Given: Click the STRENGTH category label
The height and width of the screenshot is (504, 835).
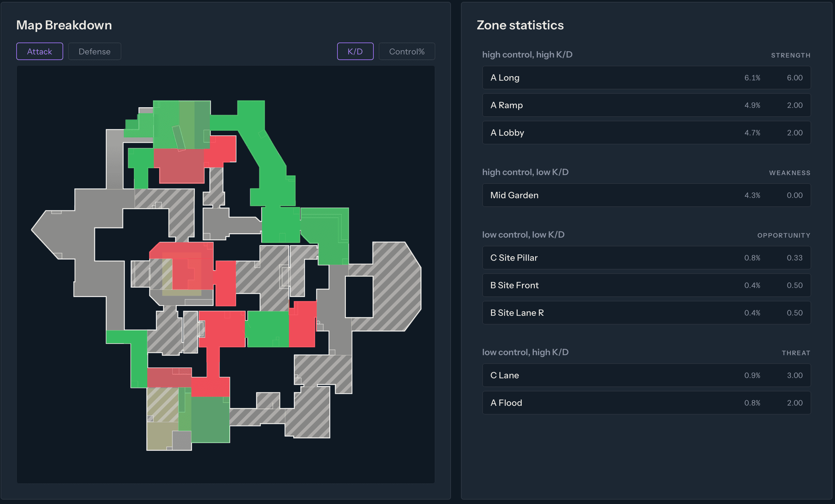Looking at the screenshot, I should point(791,55).
